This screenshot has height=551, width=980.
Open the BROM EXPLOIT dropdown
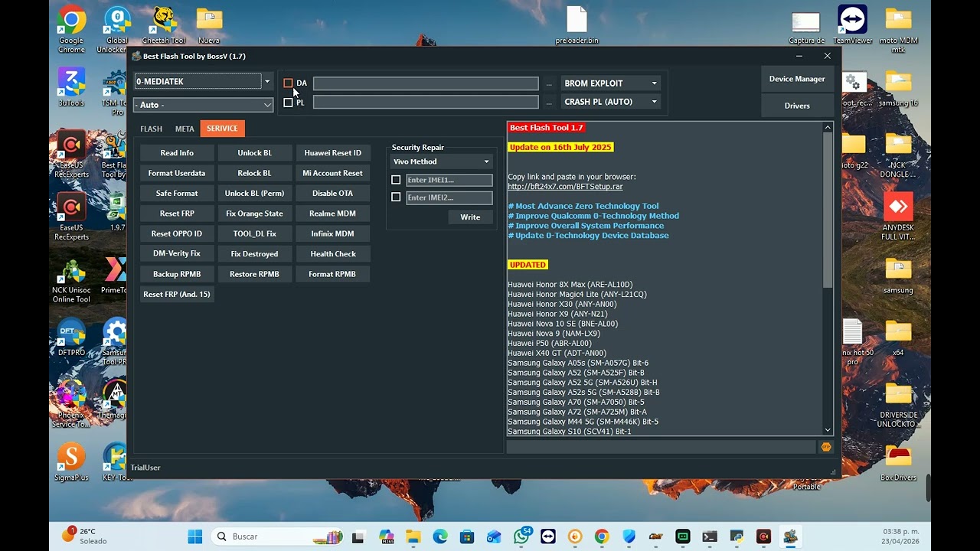pyautogui.click(x=610, y=83)
